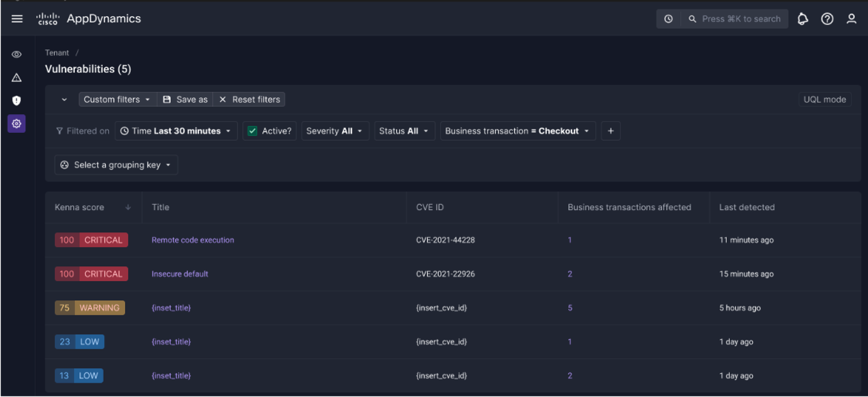Open the notifications bell
This screenshot has height=397, width=868.
803,19
